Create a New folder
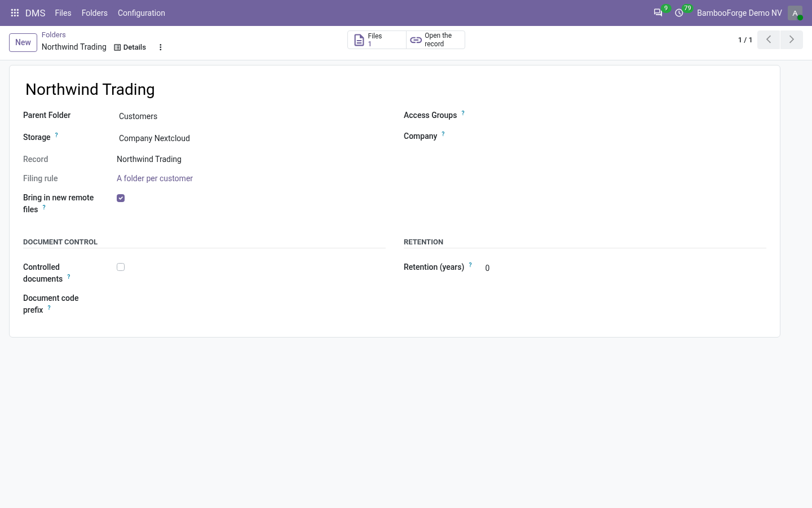This screenshot has width=812, height=508. click(23, 42)
